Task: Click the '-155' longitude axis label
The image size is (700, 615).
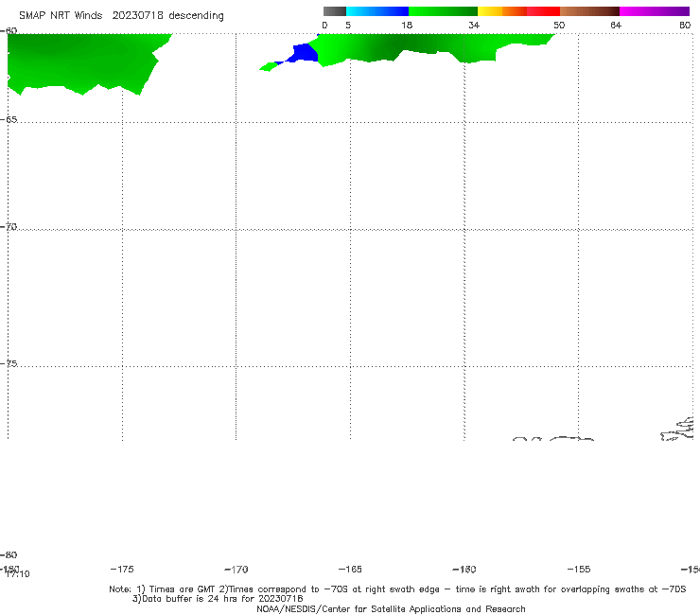Action: point(579,569)
